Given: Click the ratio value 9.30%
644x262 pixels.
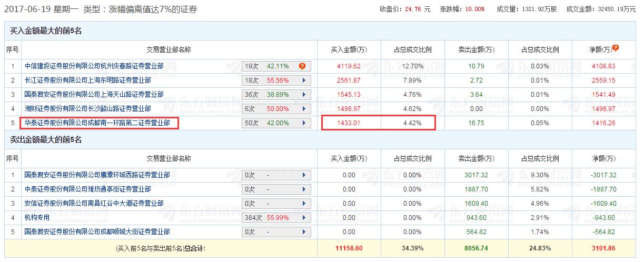Looking at the screenshot, I should [540, 175].
